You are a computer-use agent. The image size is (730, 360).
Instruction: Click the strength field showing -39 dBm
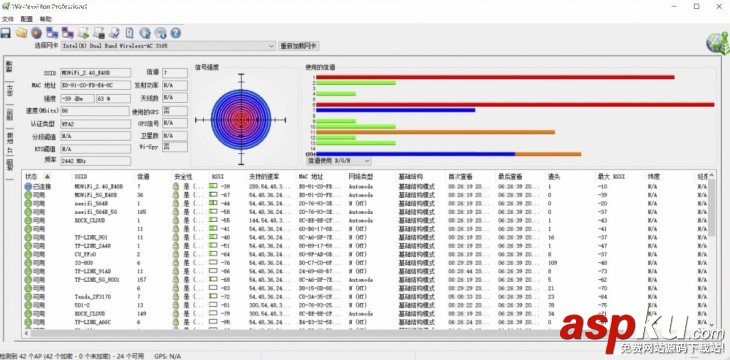click(77, 99)
